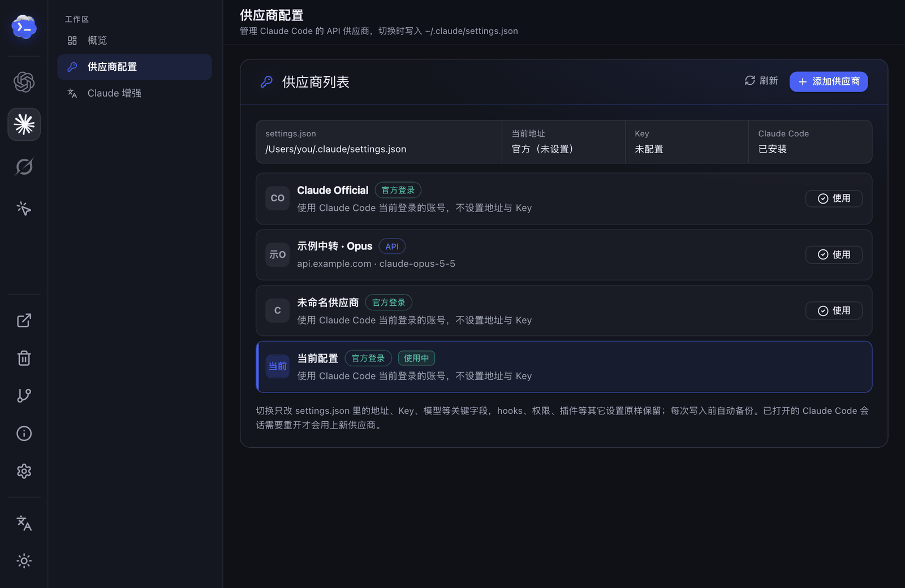Click the Claude Official title
The width and height of the screenshot is (905, 588).
point(333,191)
